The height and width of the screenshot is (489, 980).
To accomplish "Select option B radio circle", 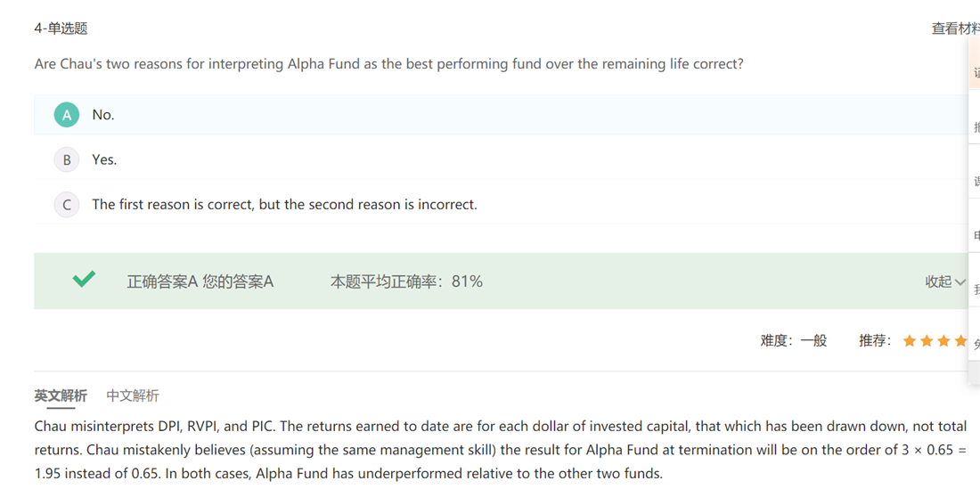I will (67, 159).
